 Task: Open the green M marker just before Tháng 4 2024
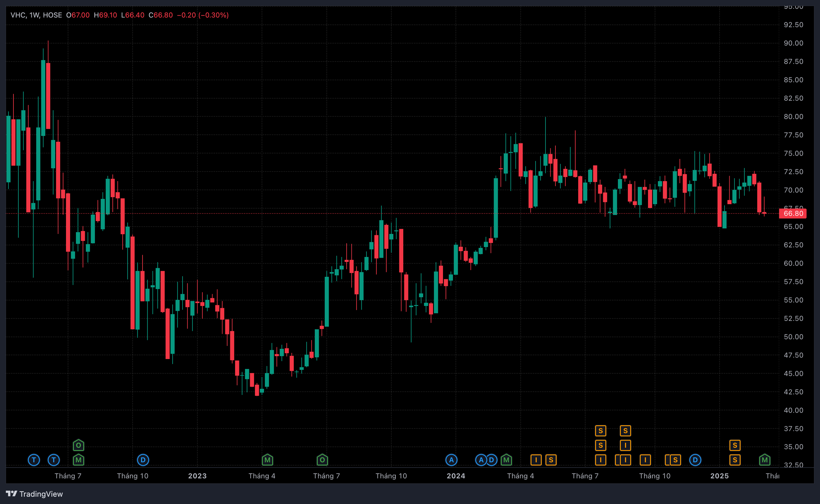(506, 460)
